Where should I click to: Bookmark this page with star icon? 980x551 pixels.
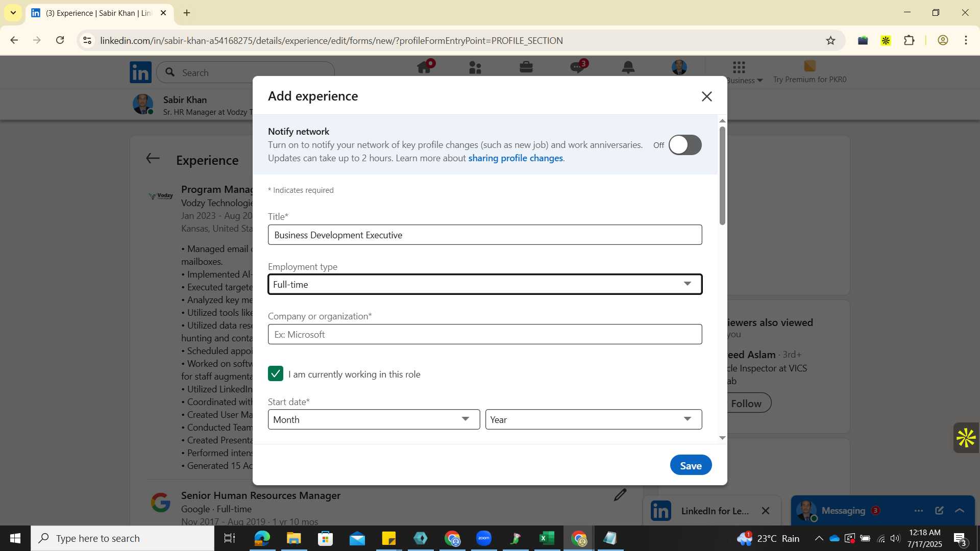point(831,40)
